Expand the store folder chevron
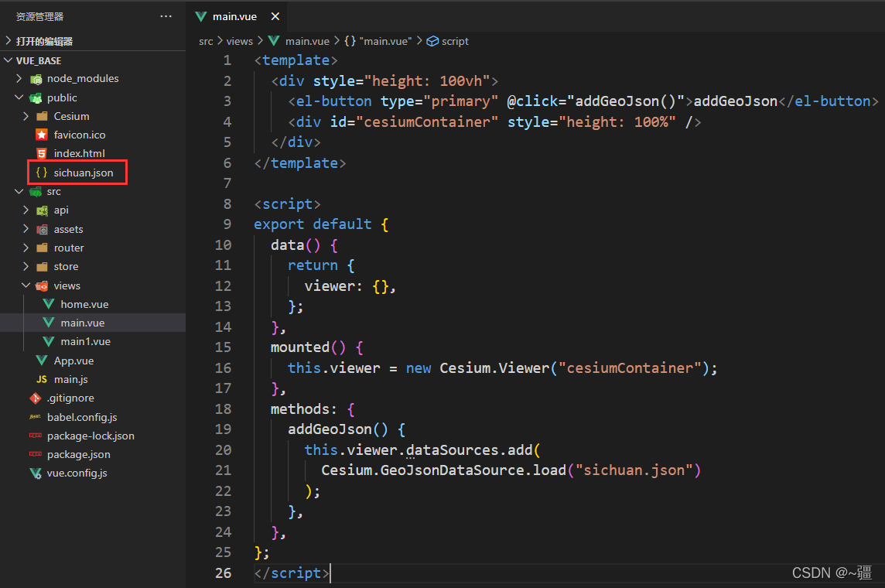The width and height of the screenshot is (885, 588). (x=26, y=266)
